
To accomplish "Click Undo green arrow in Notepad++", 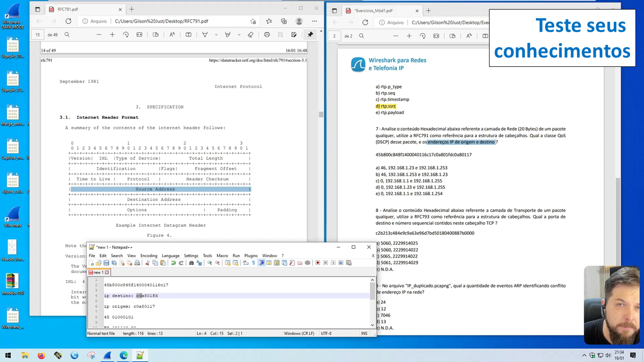I will (x=173, y=262).
